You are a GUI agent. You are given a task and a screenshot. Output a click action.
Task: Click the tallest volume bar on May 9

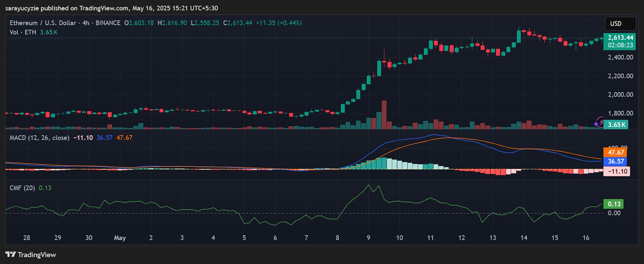click(x=384, y=115)
